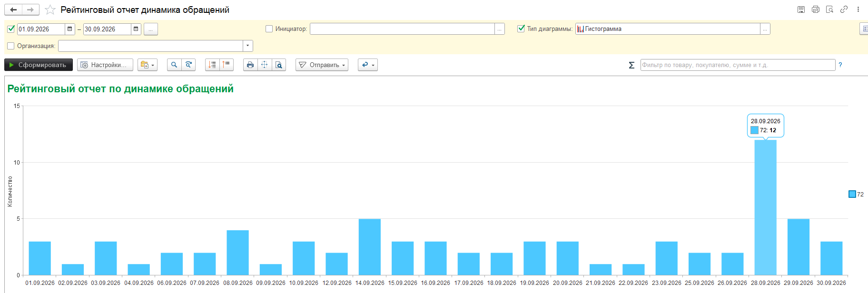Collapse all groups in the report
This screenshot has width=868, height=293.
[227, 65]
